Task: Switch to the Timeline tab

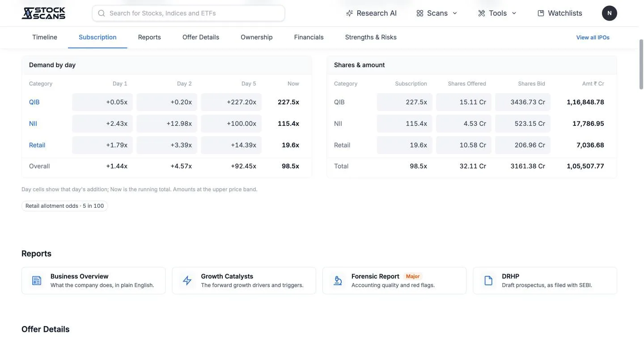Action: click(45, 37)
